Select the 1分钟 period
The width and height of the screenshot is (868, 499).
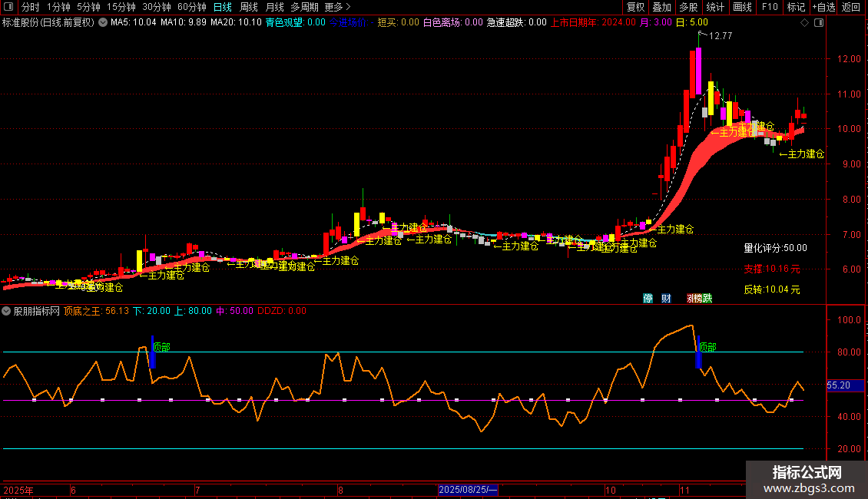tap(58, 7)
